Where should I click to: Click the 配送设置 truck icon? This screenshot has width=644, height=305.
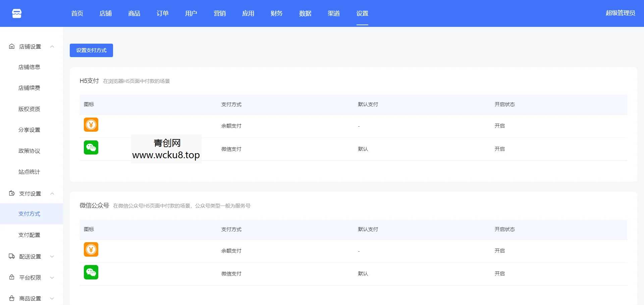[x=11, y=256]
